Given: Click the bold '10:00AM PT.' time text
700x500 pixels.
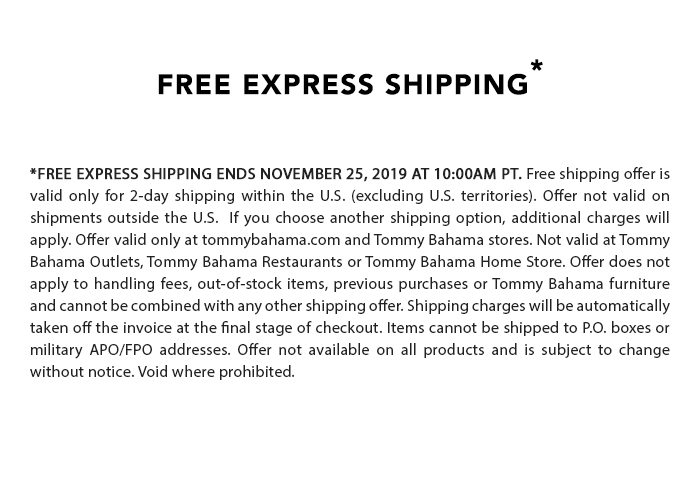Looking at the screenshot, I should (x=477, y=174).
